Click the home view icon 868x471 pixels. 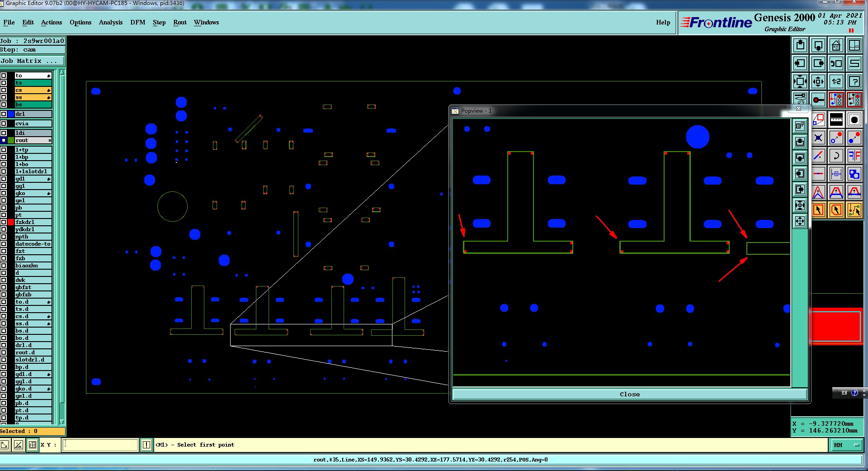point(836,45)
